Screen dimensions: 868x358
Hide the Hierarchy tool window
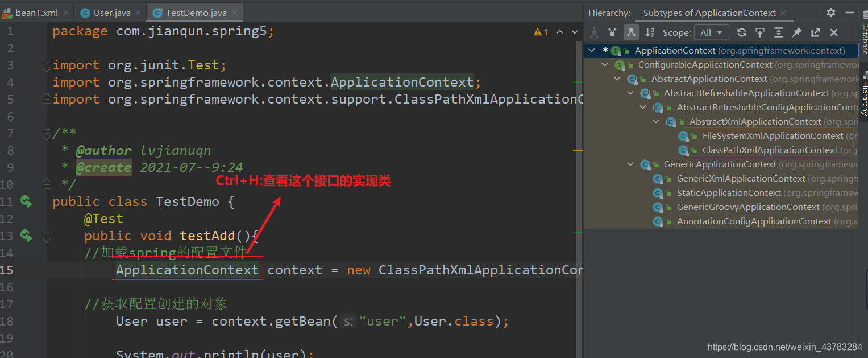(x=850, y=13)
